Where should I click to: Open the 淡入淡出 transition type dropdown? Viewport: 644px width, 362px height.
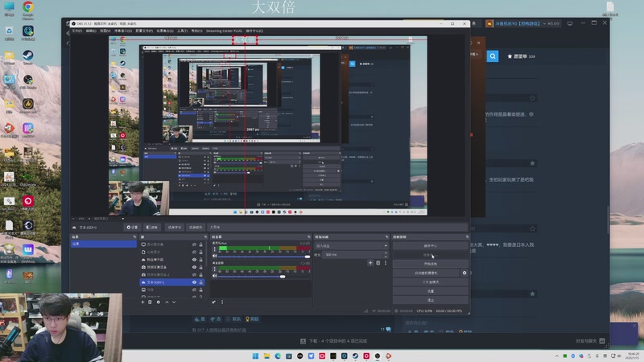pos(351,246)
